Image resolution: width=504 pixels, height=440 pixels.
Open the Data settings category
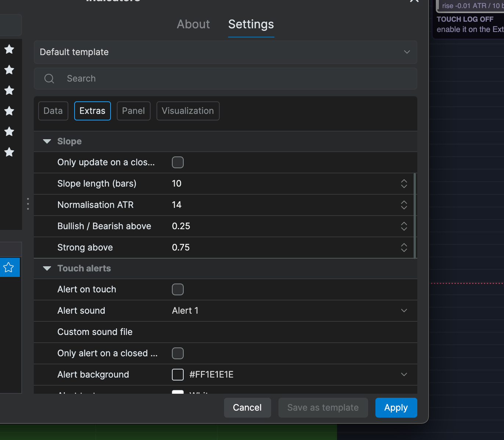(x=53, y=111)
